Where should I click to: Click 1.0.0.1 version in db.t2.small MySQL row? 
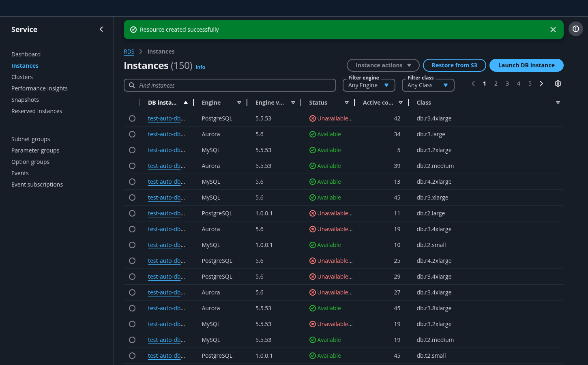coord(264,245)
